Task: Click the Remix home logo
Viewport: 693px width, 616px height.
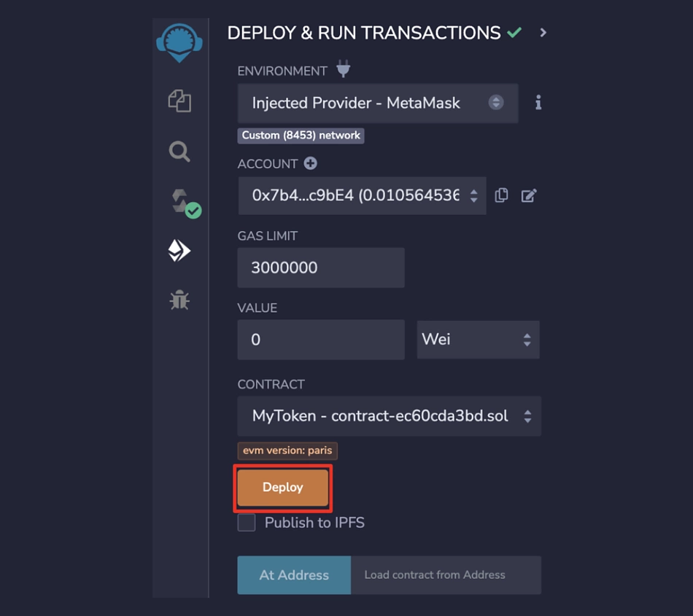Action: tap(179, 42)
